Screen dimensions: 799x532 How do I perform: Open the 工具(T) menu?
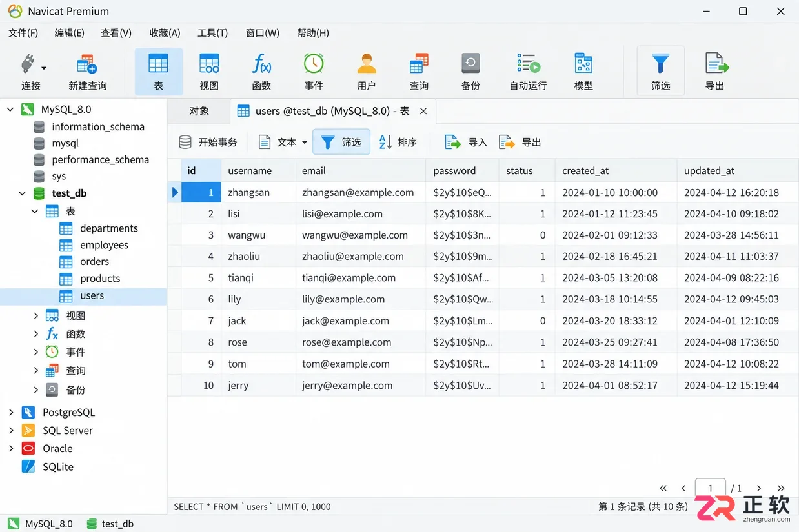[212, 33]
